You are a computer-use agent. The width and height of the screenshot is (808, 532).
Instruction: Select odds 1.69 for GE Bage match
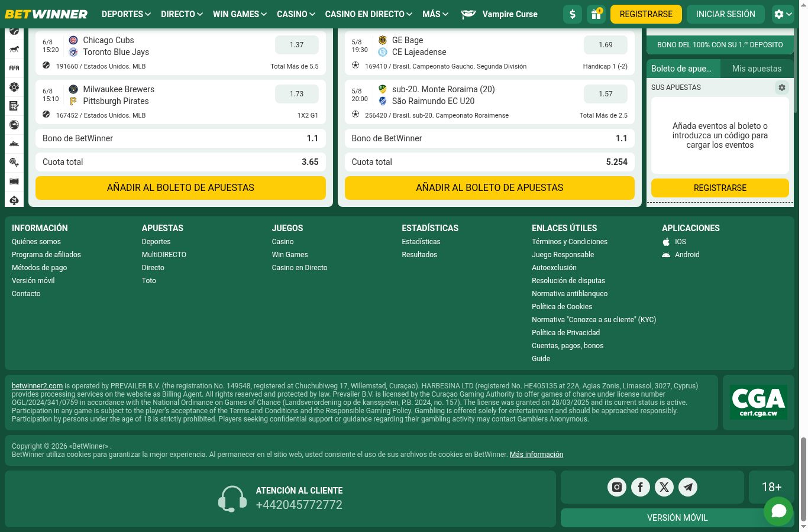[606, 45]
